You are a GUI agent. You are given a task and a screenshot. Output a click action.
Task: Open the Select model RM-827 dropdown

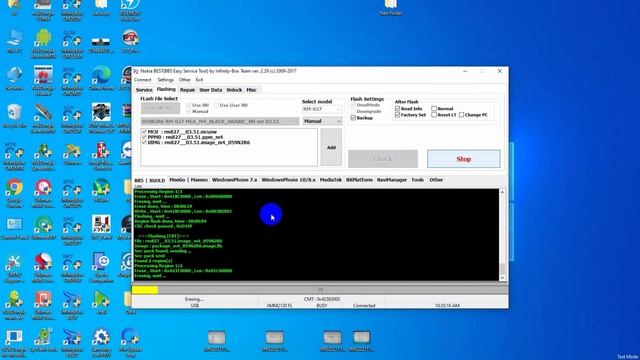322,109
